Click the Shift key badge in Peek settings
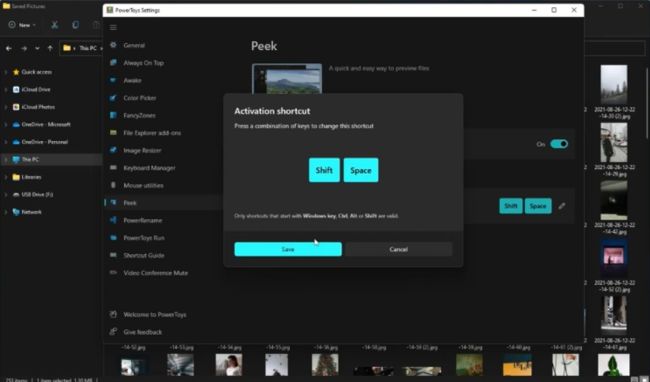The height and width of the screenshot is (382, 650). click(x=511, y=206)
